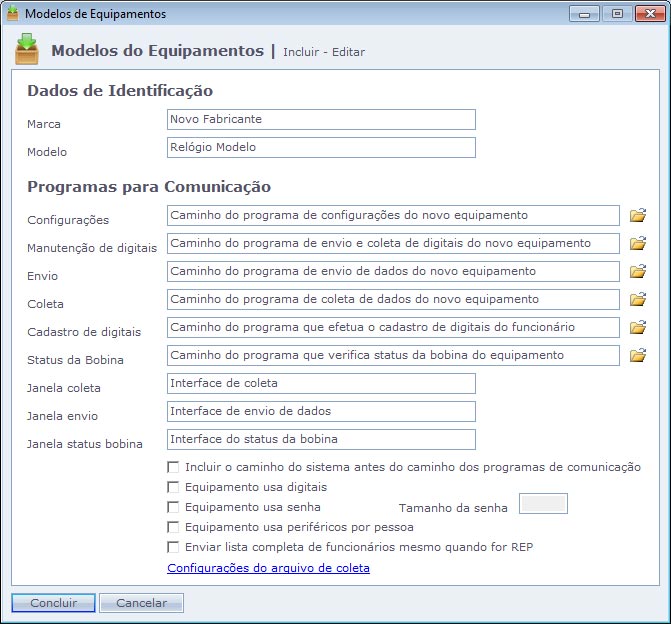
Task: Check Equipamento usa digitais option
Action: coord(174,487)
